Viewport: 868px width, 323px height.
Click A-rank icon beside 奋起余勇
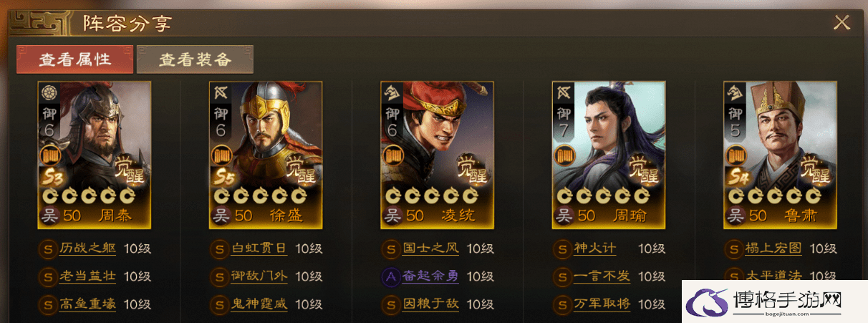(x=390, y=277)
